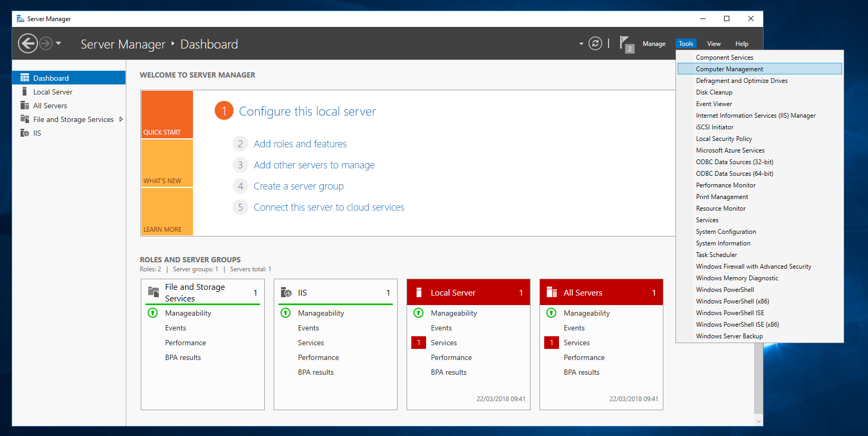Click the red Services alert badge in Local Server tile
Viewport: 868px width, 436px height.
419,343
